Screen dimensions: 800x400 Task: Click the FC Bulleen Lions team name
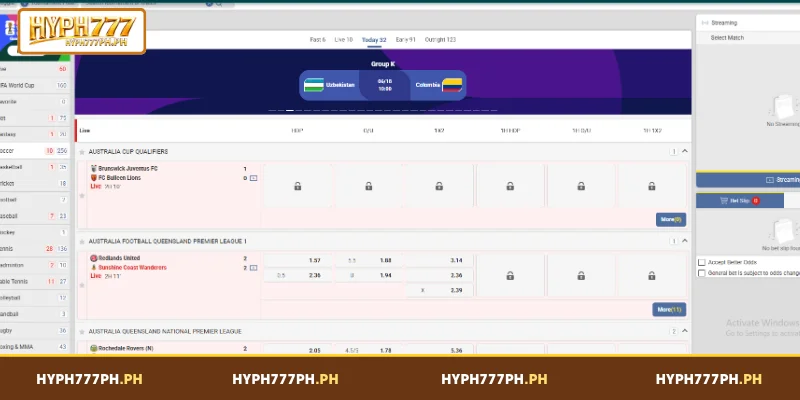[x=119, y=178]
